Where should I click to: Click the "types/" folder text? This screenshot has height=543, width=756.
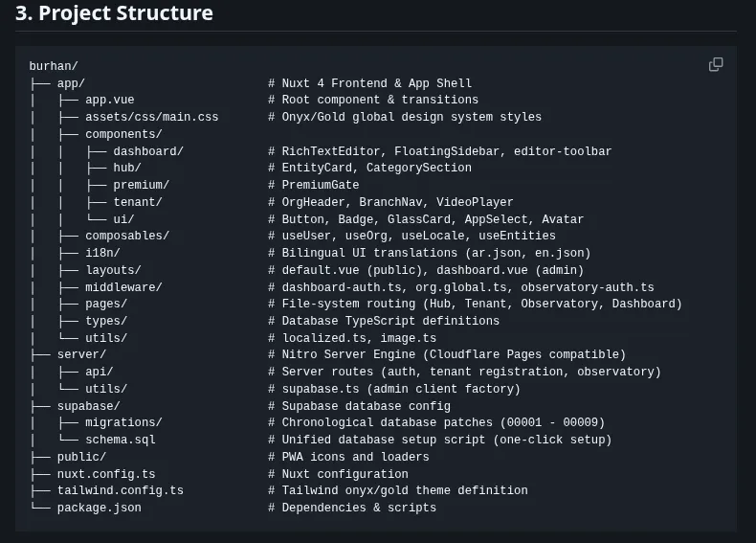click(106, 321)
